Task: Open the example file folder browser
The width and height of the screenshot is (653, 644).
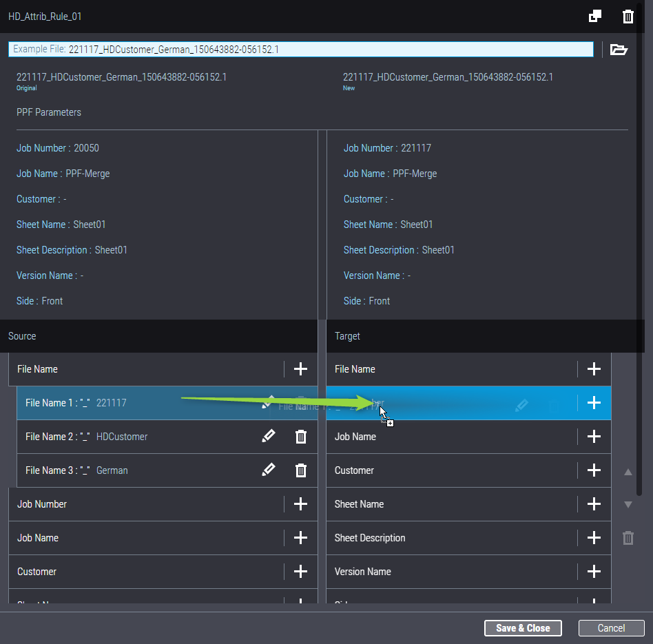Action: coord(619,50)
